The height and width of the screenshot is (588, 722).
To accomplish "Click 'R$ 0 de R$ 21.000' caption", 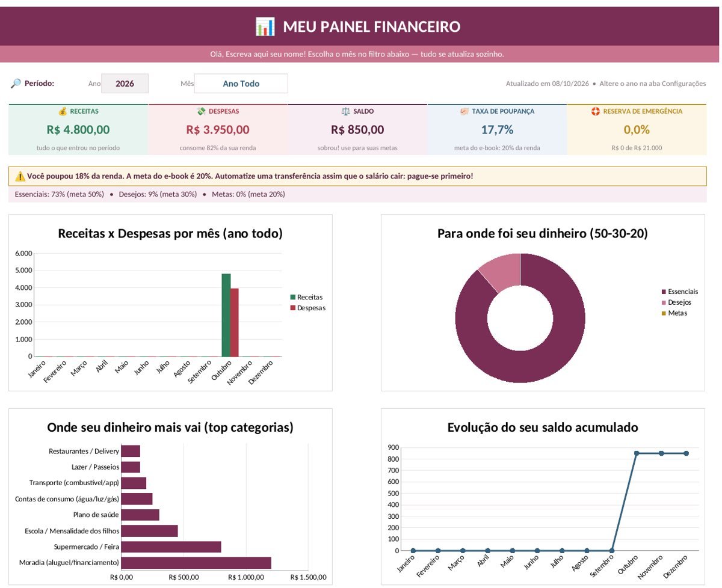I will click(x=637, y=148).
